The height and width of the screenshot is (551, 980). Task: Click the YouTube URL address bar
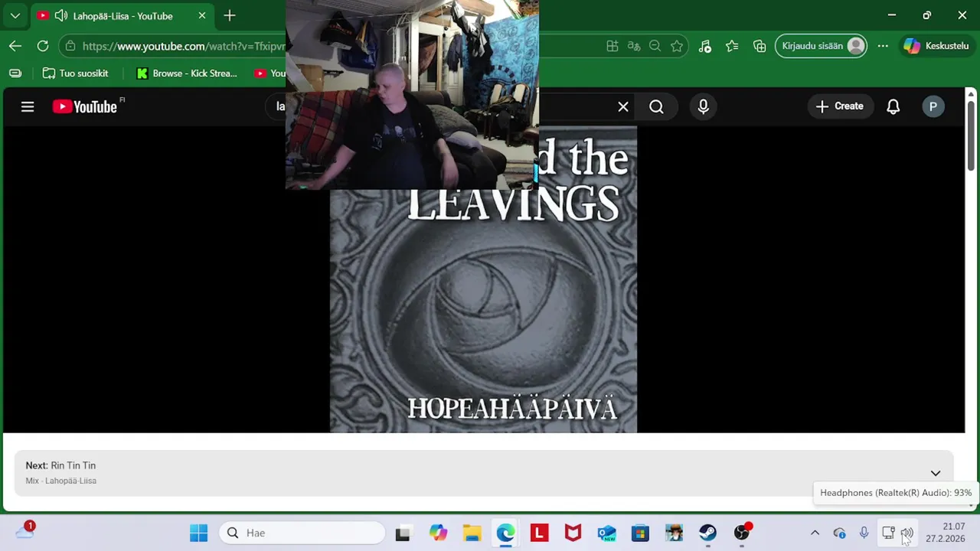point(182,46)
